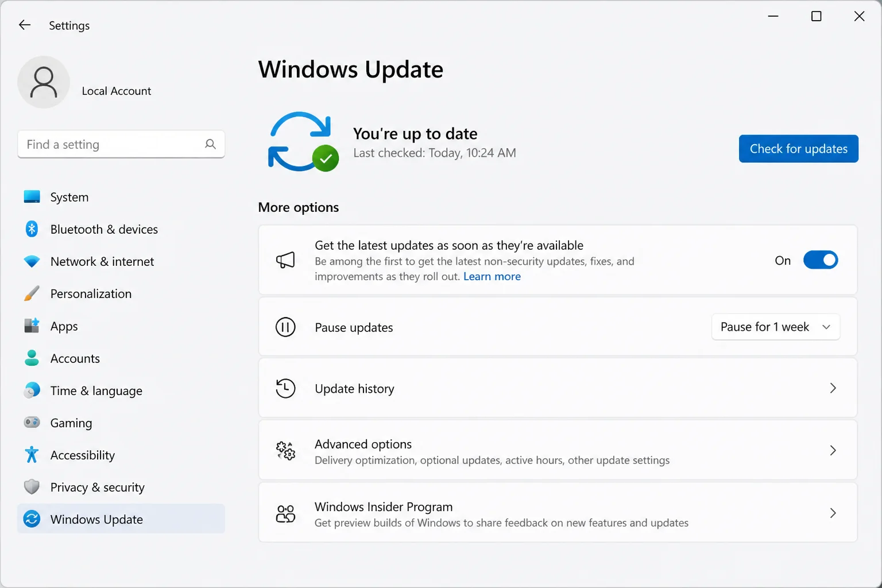
Task: Click the Windows Insider Program people icon
Action: click(x=285, y=513)
